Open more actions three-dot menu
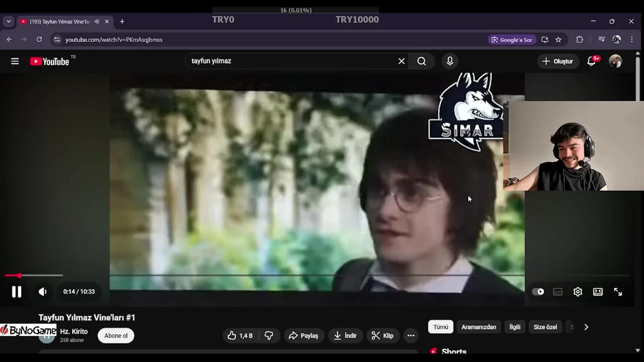The width and height of the screenshot is (644, 362). pos(411,336)
